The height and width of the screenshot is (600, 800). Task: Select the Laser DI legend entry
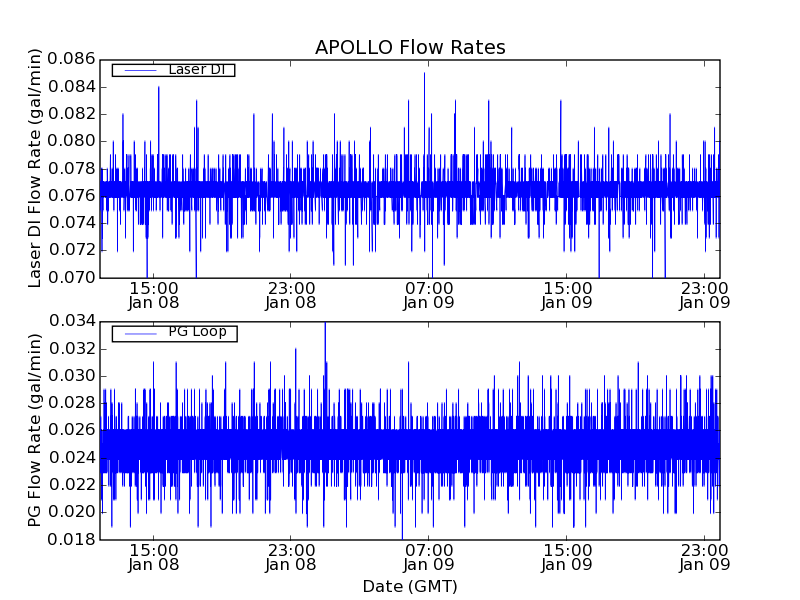pyautogui.click(x=173, y=70)
